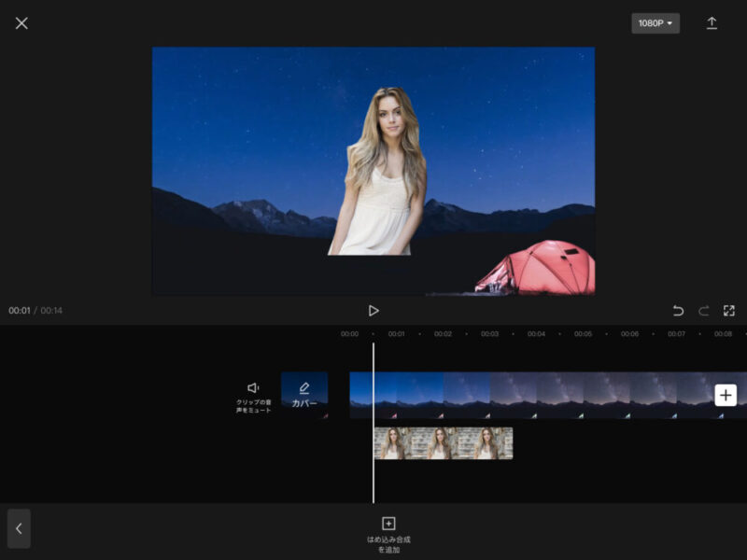Jump to the 00:02 mark on the ruler
This screenshot has height=560, width=747.
(443, 334)
